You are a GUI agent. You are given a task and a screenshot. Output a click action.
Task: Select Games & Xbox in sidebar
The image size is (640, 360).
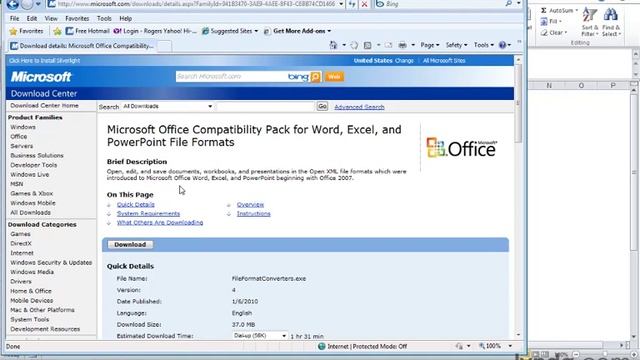tap(32, 193)
